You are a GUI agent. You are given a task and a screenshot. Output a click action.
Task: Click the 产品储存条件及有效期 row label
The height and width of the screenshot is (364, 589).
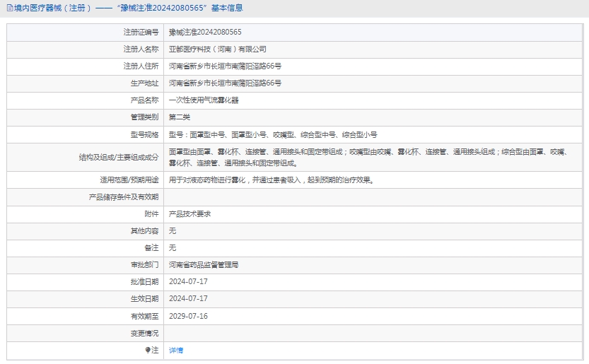click(x=124, y=196)
